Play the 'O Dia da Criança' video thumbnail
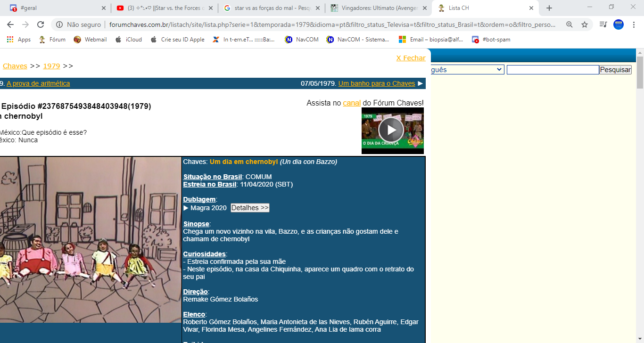 point(392,131)
